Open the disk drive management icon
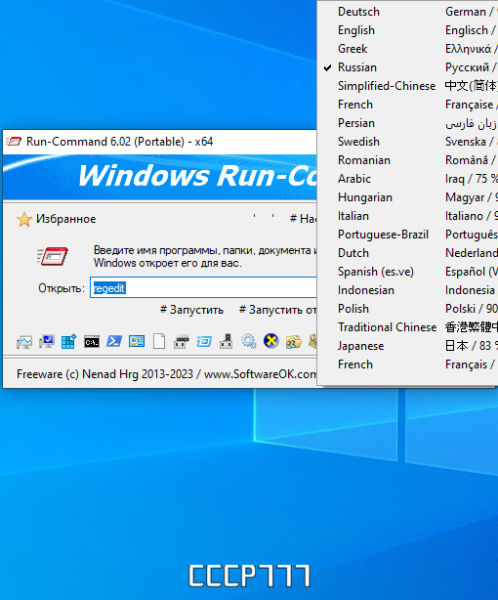 (181, 341)
